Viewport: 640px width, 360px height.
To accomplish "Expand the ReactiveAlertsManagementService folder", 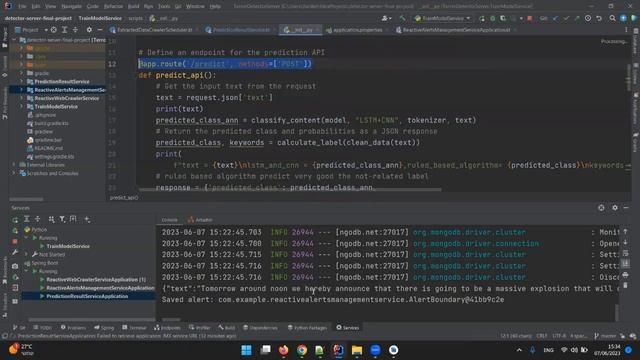I will tap(22, 90).
